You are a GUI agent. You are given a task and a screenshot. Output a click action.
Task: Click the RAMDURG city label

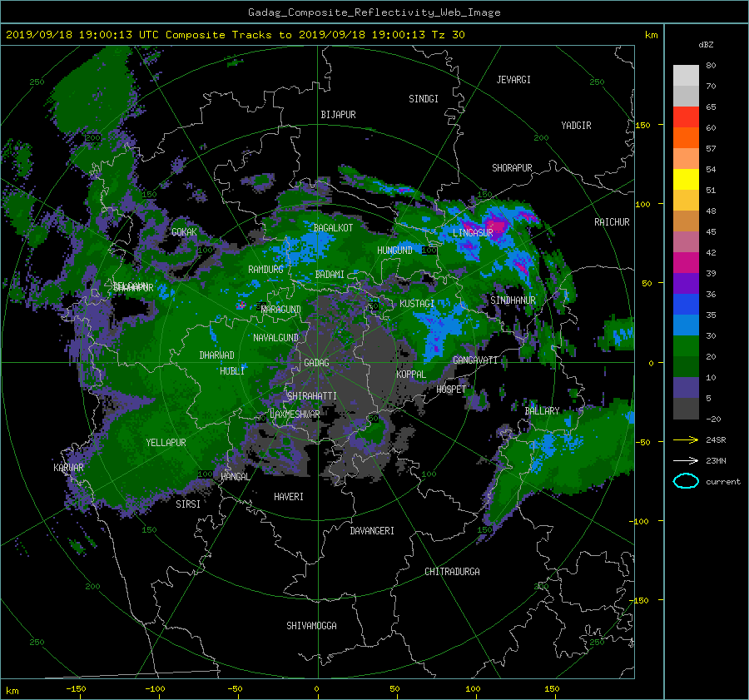click(x=265, y=270)
